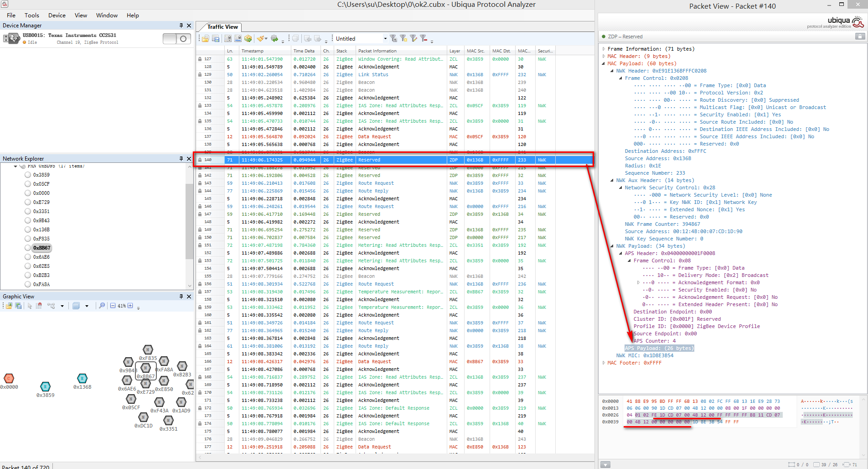This screenshot has width=868, height=469.
Task: Collapse the NWK Payload node
Action: [x=612, y=246]
